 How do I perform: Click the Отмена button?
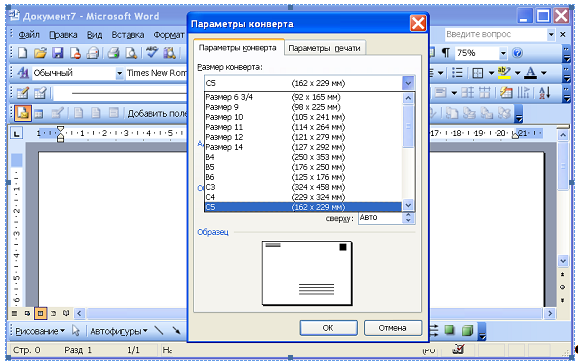tap(393, 328)
